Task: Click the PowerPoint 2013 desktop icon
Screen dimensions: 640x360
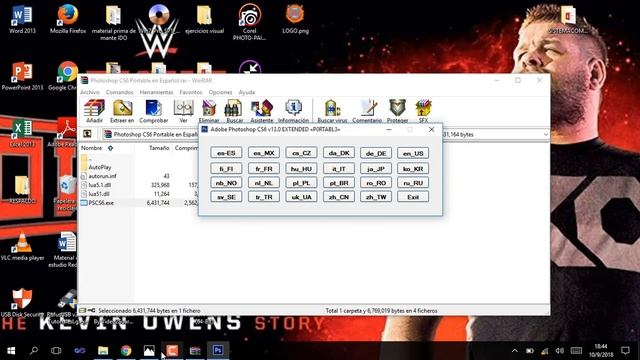Action: click(x=22, y=76)
